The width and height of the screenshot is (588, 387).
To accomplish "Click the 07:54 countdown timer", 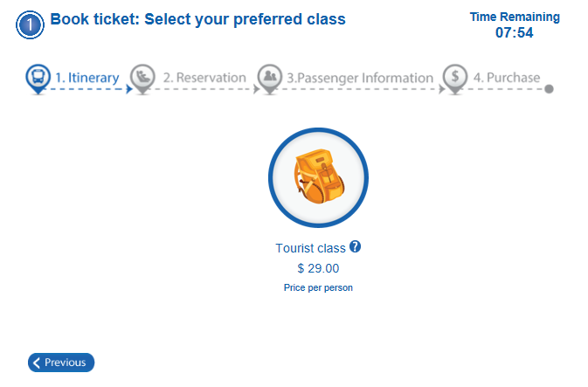I will (514, 32).
